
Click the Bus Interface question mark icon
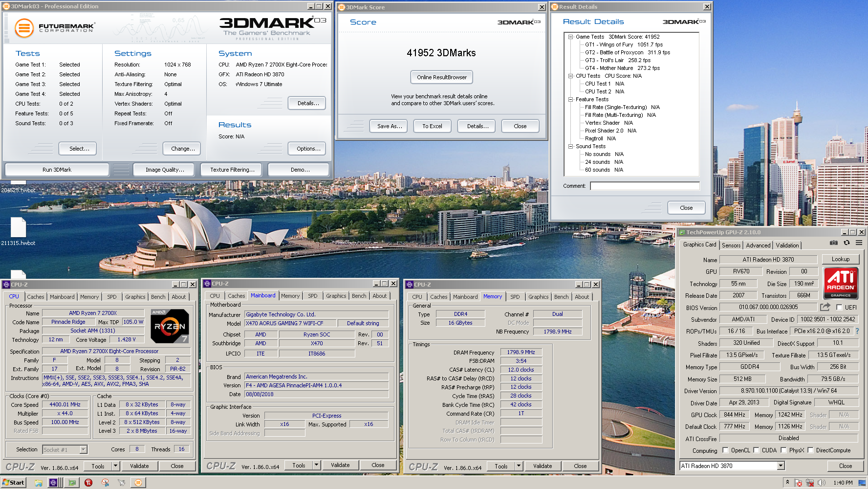pyautogui.click(x=857, y=331)
